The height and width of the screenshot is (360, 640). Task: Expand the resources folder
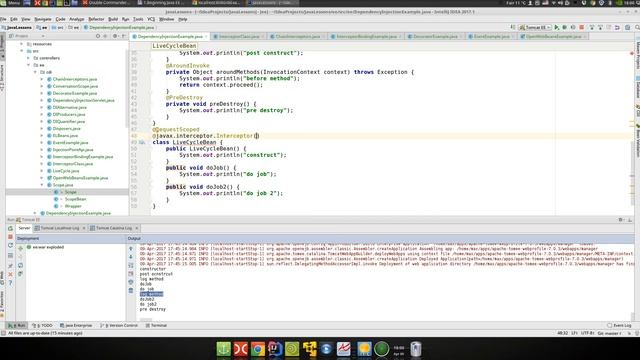coord(22,44)
